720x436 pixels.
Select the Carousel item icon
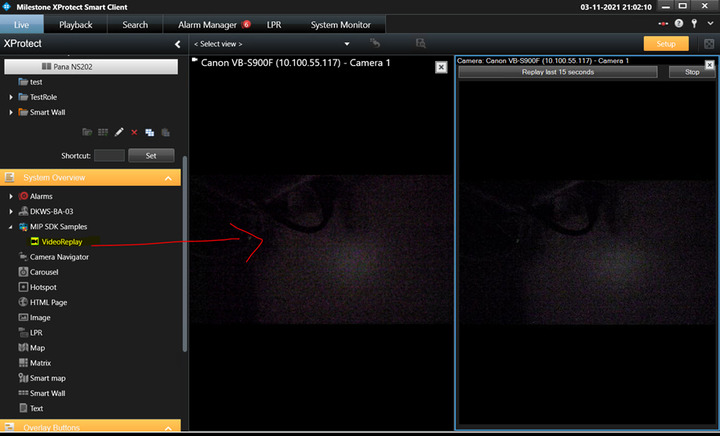point(21,272)
